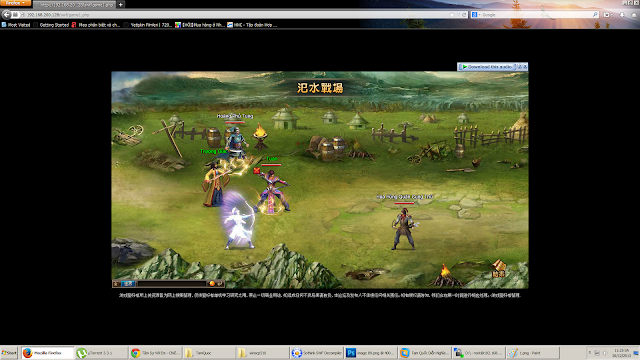This screenshot has width=640, height=360.
Task: Click the Windows Start button
Action: pos(9,353)
